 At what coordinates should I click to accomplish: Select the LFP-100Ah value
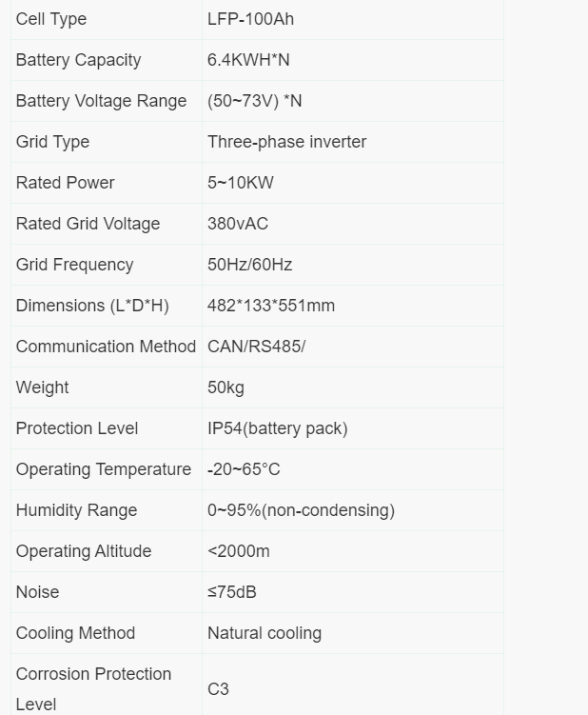[x=250, y=19]
